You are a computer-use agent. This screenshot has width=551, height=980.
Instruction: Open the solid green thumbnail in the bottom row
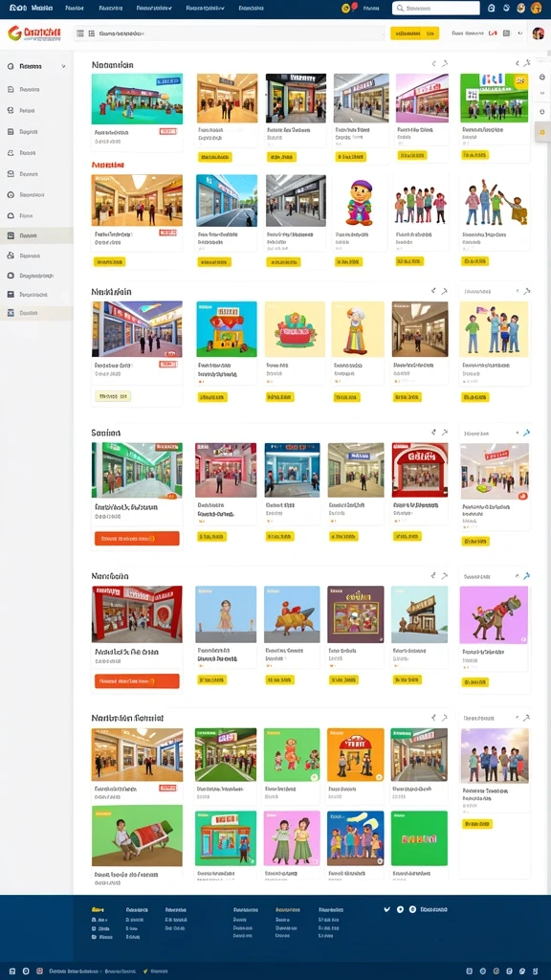pos(419,838)
